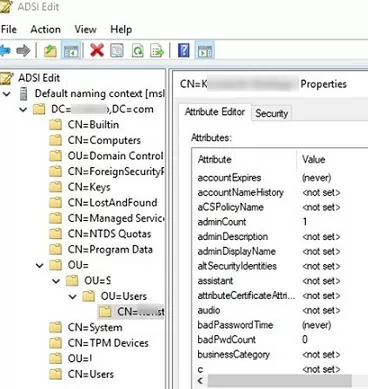Click the Up One Level folder icon

coord(50,51)
